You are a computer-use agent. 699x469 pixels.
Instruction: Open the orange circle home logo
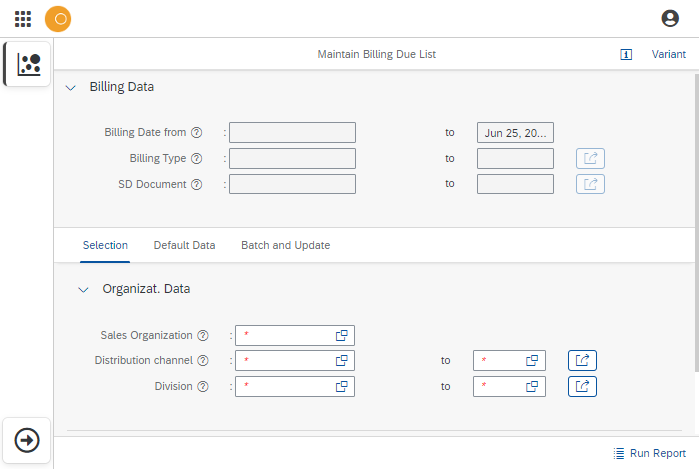58,18
